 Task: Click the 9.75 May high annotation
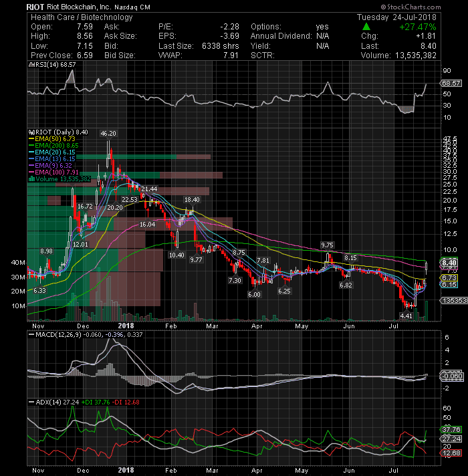(327, 245)
